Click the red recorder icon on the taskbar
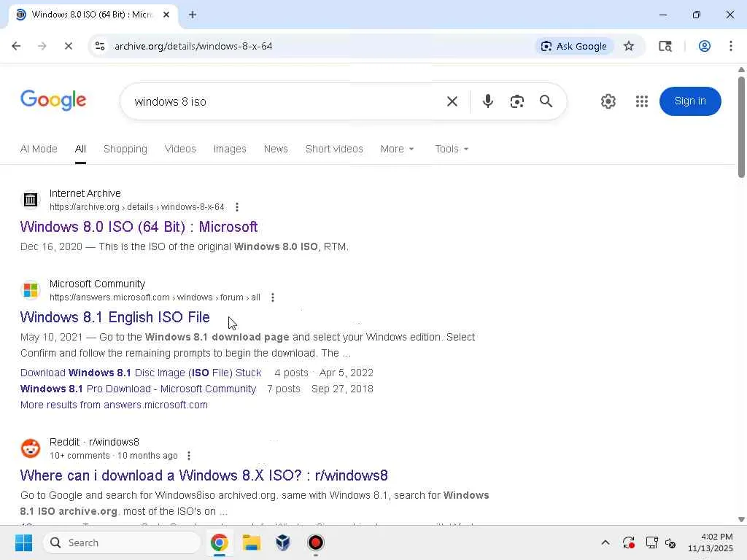This screenshot has height=560, width=747. 315,542
